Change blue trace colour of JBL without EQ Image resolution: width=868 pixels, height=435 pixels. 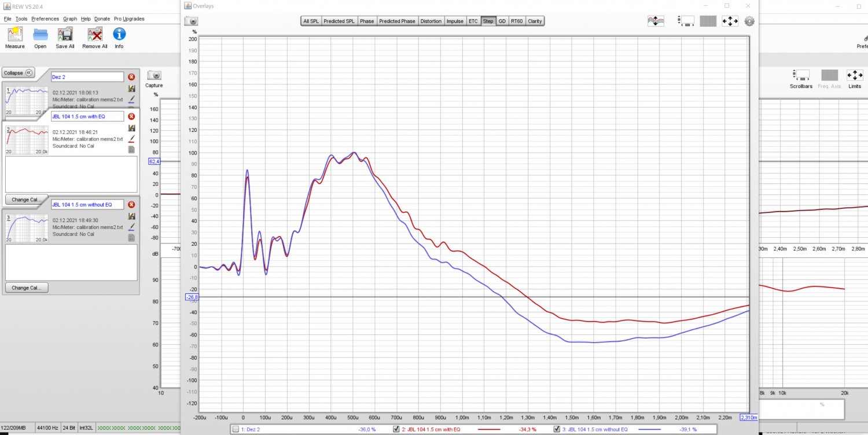point(131,227)
